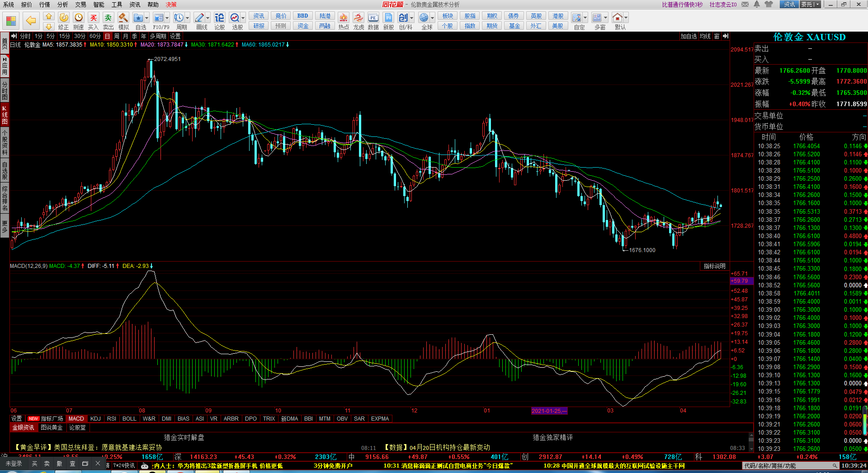Expand the 默认 default layout dropdown arrow
Screen dimensions: 868x473
[626, 18]
